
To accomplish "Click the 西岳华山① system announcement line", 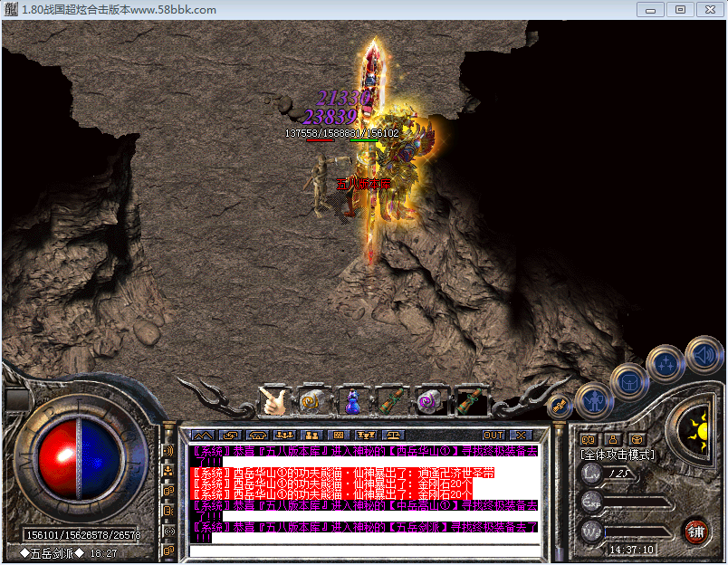I will click(365, 456).
